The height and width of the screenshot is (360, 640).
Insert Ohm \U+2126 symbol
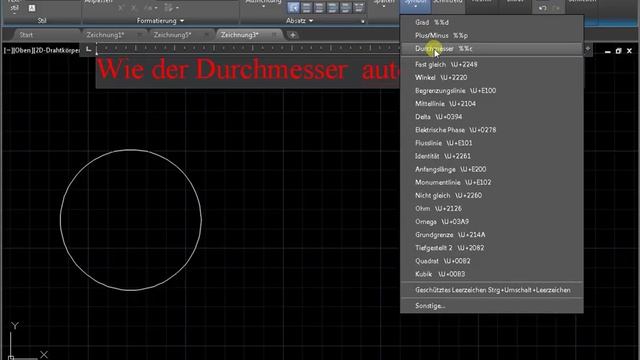[491, 209]
